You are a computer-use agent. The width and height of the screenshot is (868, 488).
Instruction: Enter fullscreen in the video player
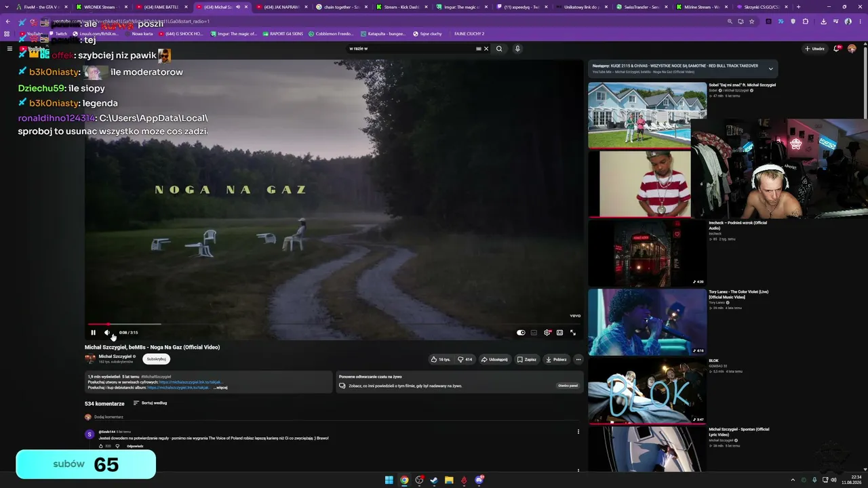pyautogui.click(x=573, y=333)
